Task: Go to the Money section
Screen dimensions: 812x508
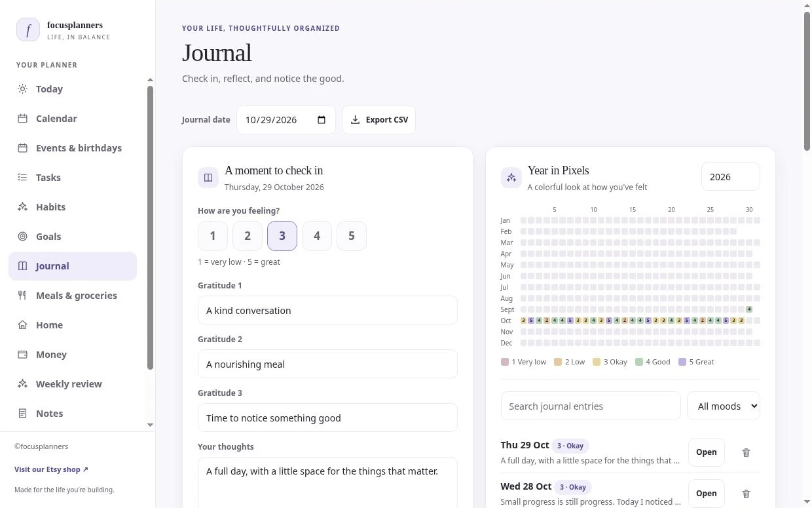Action: coord(73,355)
